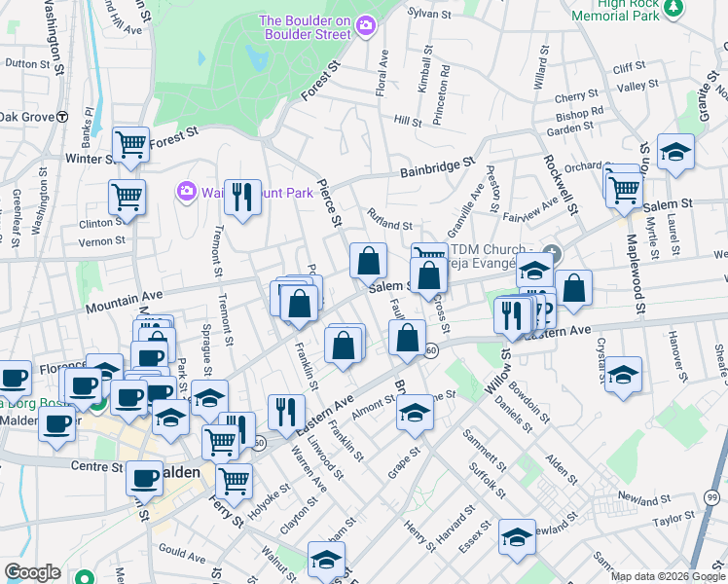The height and width of the screenshot is (584, 728).
Task: Click the Vernon St street label
Action: [101, 241]
